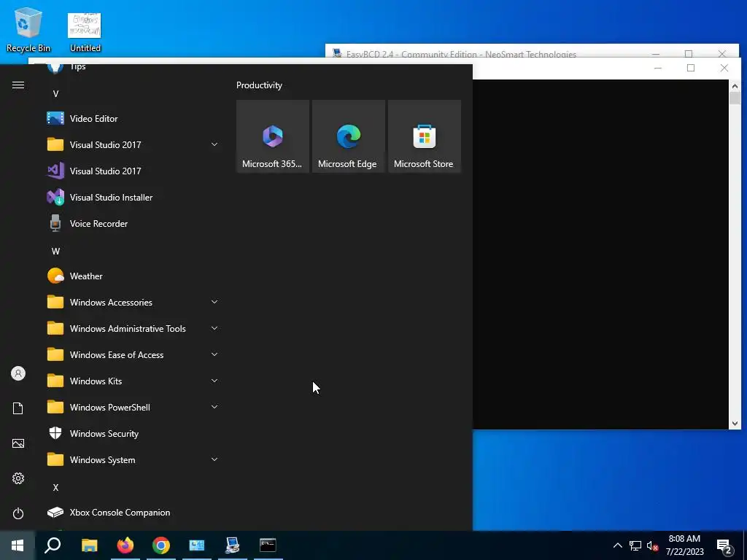
Task: Click the Productivity group title
Action: (259, 85)
